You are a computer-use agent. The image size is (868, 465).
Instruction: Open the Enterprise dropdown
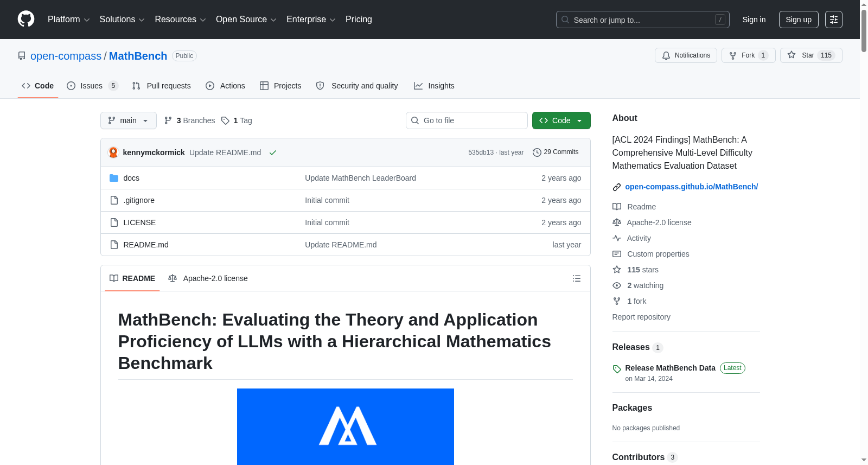(x=311, y=20)
